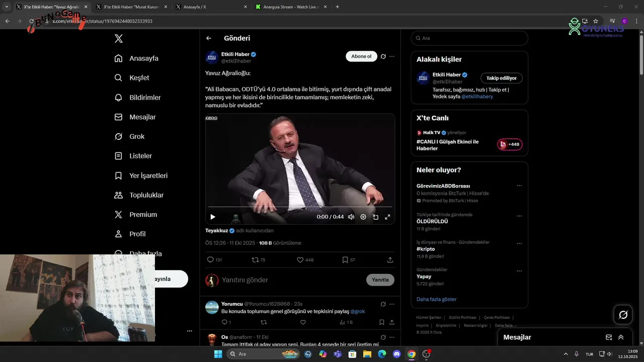Compose new message in Mesajlar drawer
The width and height of the screenshot is (644, 362).
[x=609, y=337]
